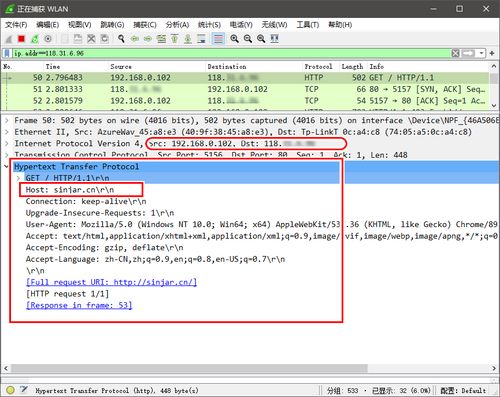Jump to Response in frame 53
This screenshot has height=397, width=500.
(79, 305)
